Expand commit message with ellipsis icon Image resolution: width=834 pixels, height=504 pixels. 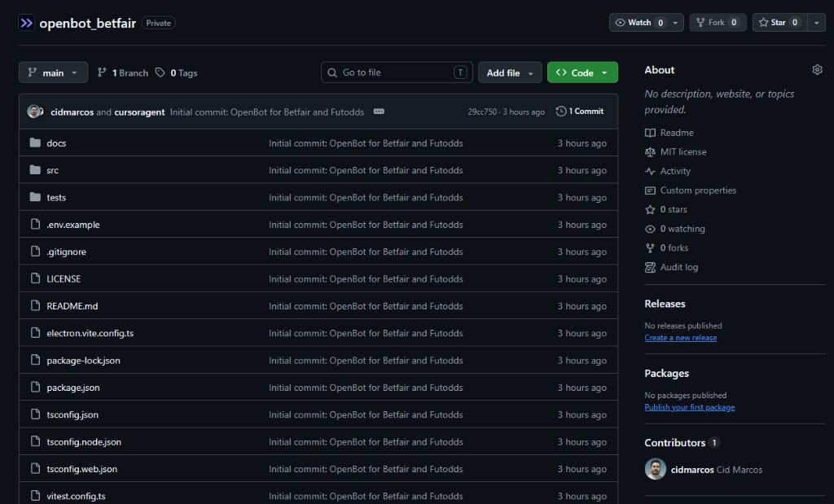point(379,112)
